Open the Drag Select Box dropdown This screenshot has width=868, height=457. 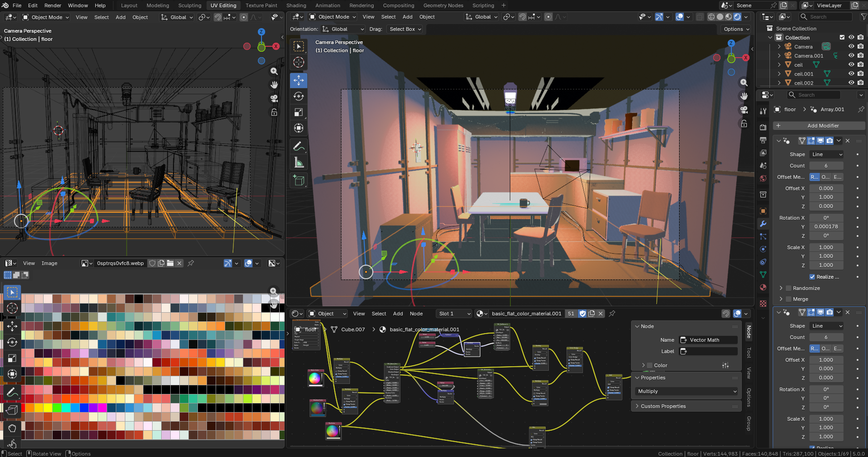point(405,29)
